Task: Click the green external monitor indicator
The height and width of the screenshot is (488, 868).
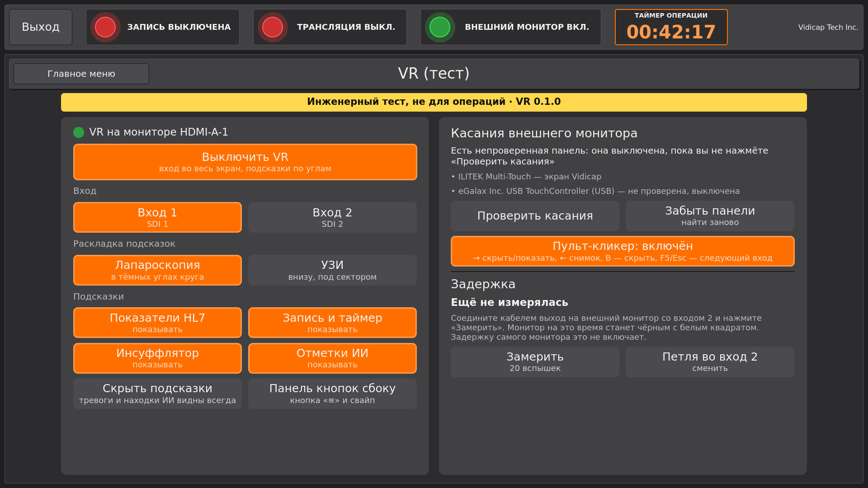Action: tap(440, 27)
